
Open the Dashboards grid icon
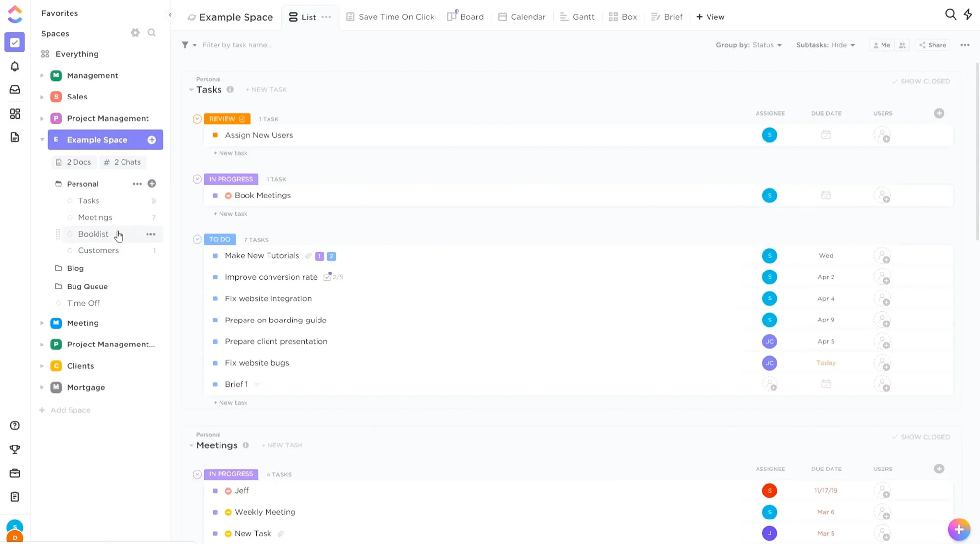click(15, 114)
